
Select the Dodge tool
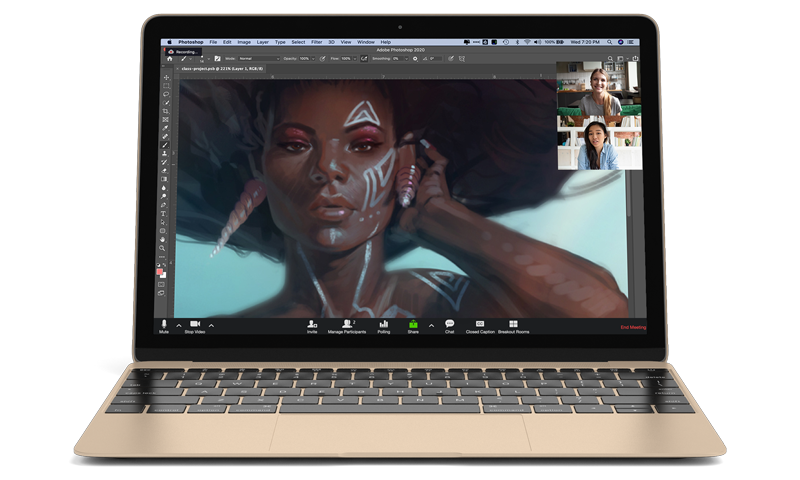(165, 196)
